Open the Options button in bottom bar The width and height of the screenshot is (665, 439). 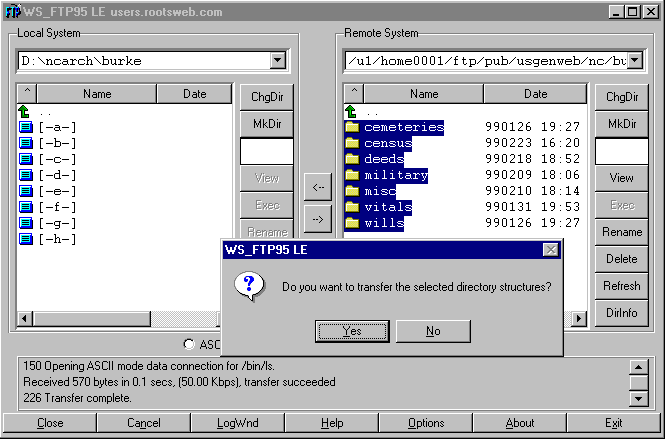pos(426,423)
